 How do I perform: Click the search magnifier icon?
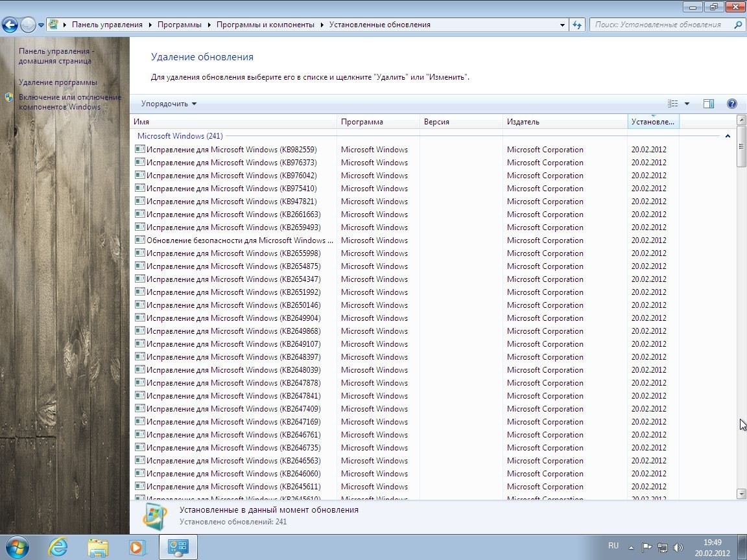[738, 25]
